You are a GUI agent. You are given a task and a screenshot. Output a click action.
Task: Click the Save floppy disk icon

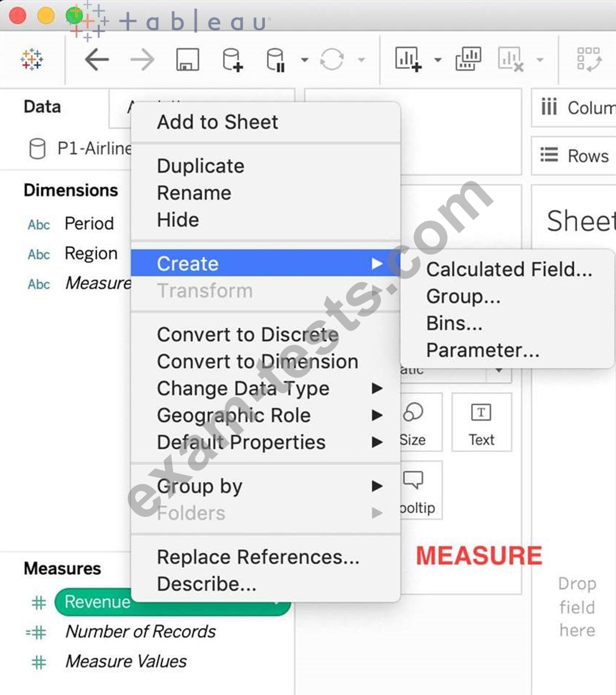pos(188,60)
